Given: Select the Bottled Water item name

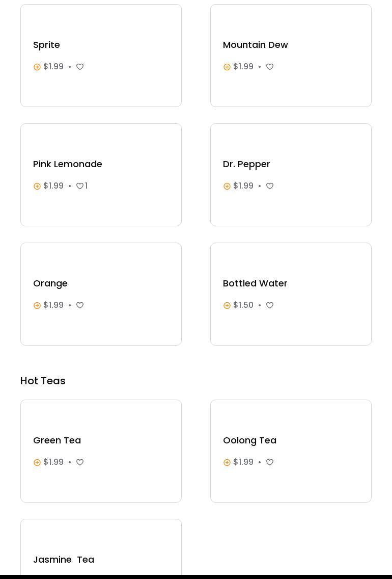Looking at the screenshot, I should click(255, 283).
